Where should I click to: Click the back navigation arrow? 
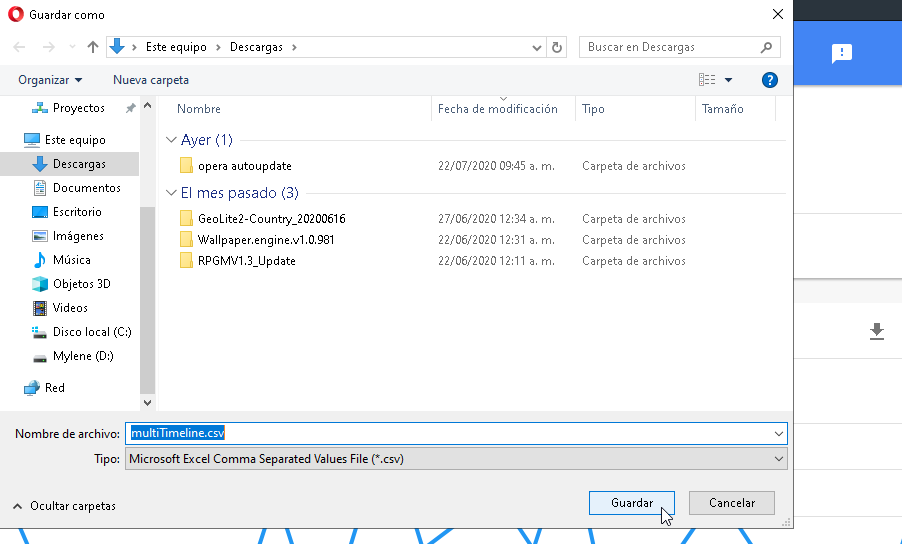[19, 47]
